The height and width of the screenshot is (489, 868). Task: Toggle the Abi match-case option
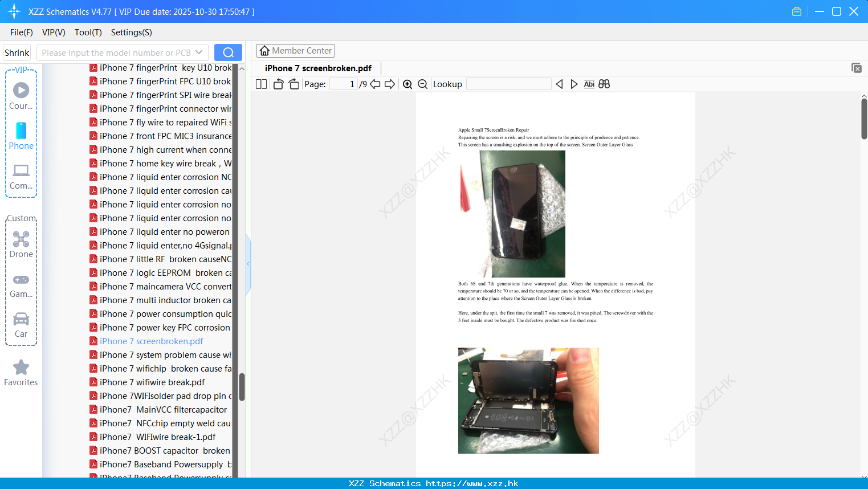589,84
